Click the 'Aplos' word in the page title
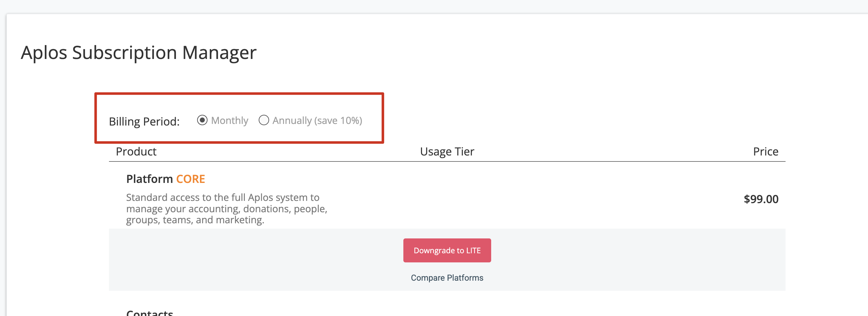Viewport: 868px width, 316px height. click(x=44, y=53)
